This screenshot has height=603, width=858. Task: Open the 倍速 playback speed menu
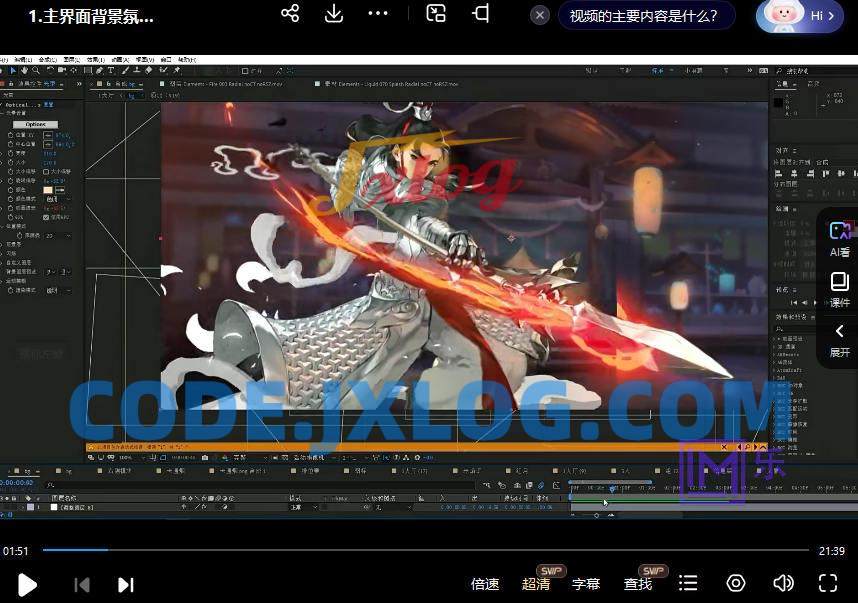(x=485, y=584)
